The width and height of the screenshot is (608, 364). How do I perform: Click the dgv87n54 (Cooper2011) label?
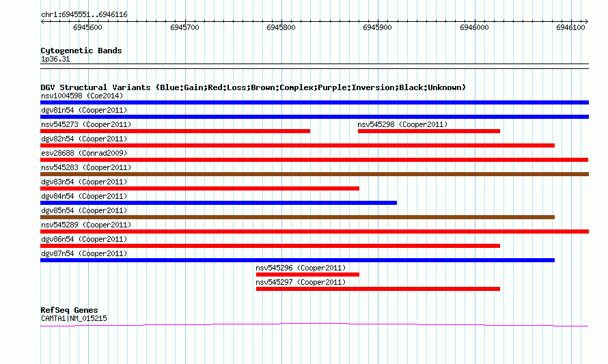point(84,253)
